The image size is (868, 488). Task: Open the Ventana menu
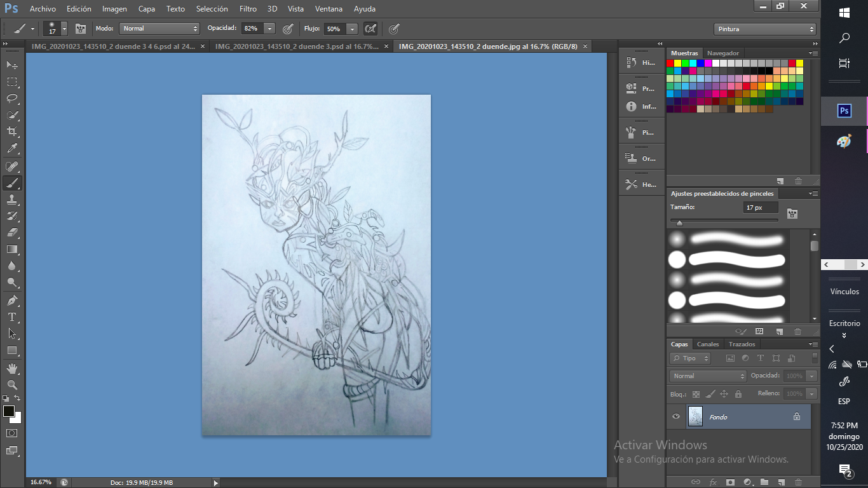pyautogui.click(x=329, y=9)
